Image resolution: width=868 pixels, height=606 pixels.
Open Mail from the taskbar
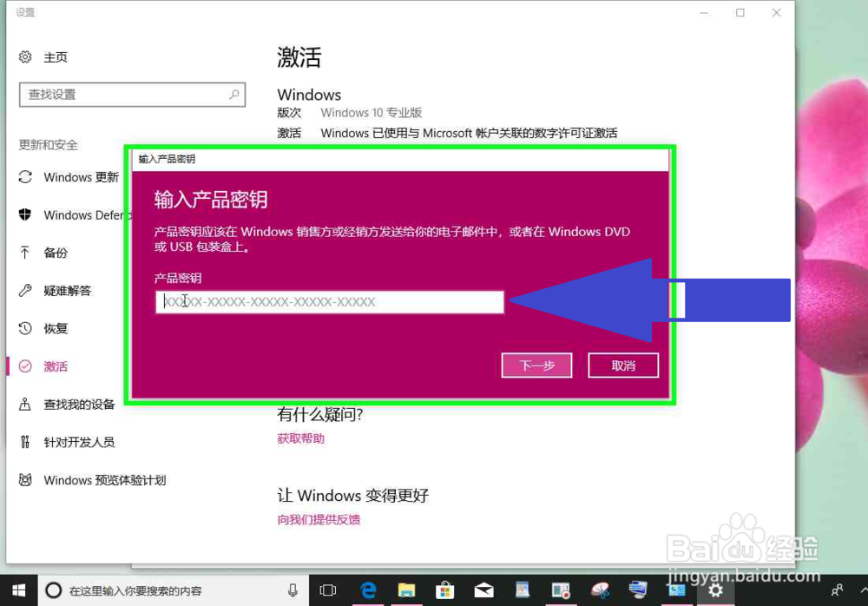pos(483,590)
